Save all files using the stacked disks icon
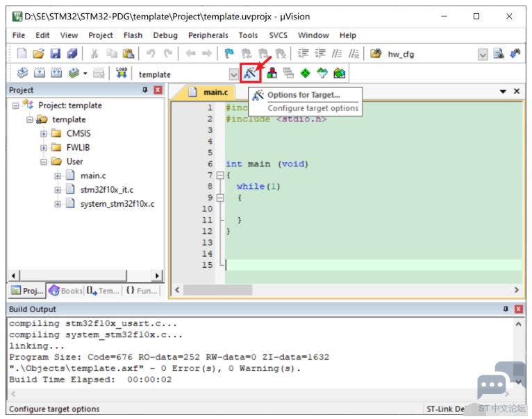532x419 pixels. 72,53
